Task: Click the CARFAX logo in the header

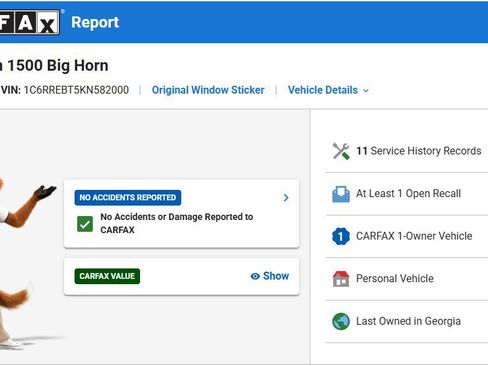Action: [30, 23]
